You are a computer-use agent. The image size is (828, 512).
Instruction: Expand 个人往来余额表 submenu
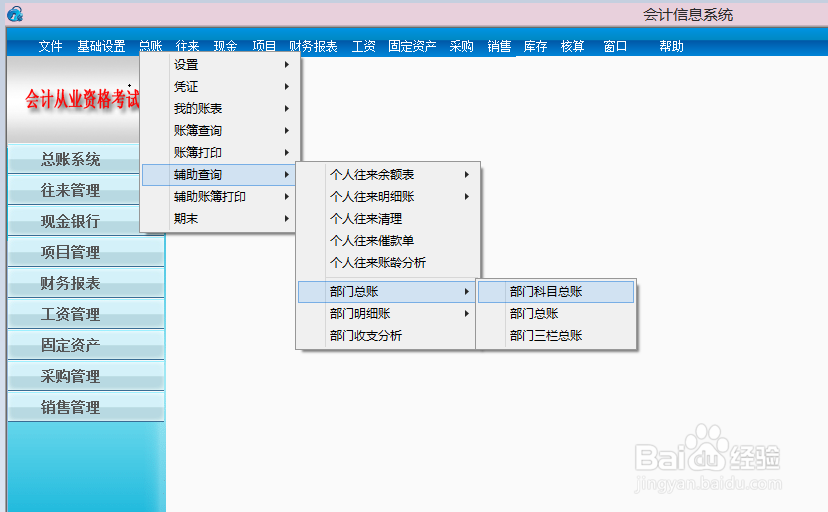388,175
